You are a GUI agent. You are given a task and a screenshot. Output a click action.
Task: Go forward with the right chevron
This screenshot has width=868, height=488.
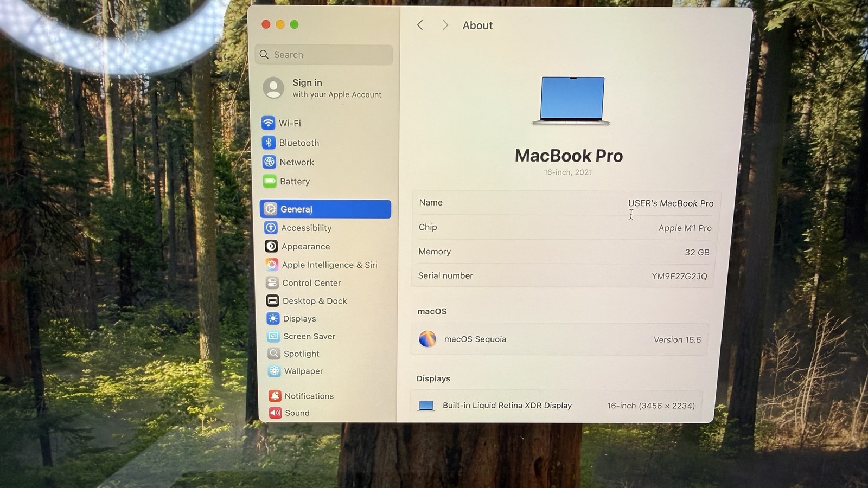click(445, 25)
